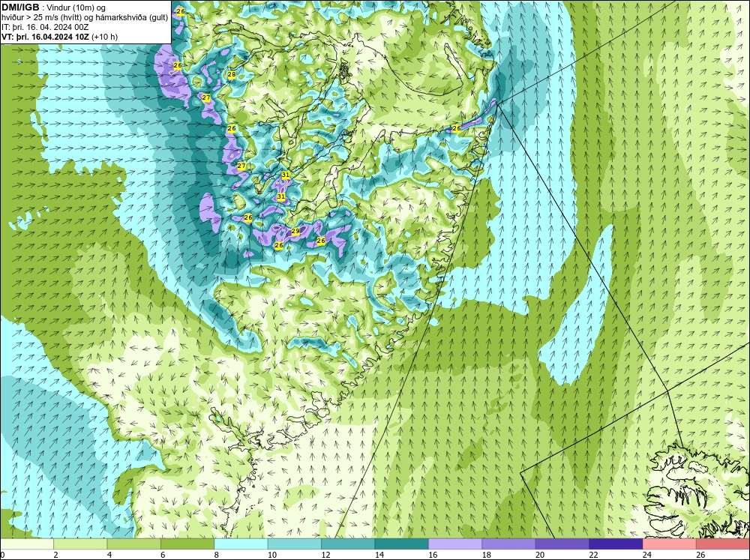
Task: Pick the salmon-red legend swatch above 26 m/s
Action: point(723,544)
